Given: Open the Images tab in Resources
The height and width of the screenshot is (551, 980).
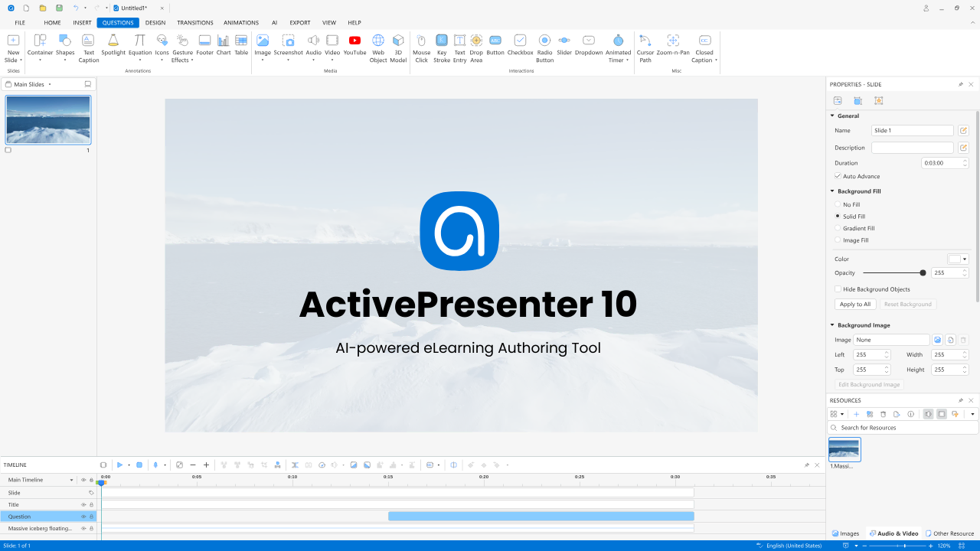Looking at the screenshot, I should coord(845,533).
